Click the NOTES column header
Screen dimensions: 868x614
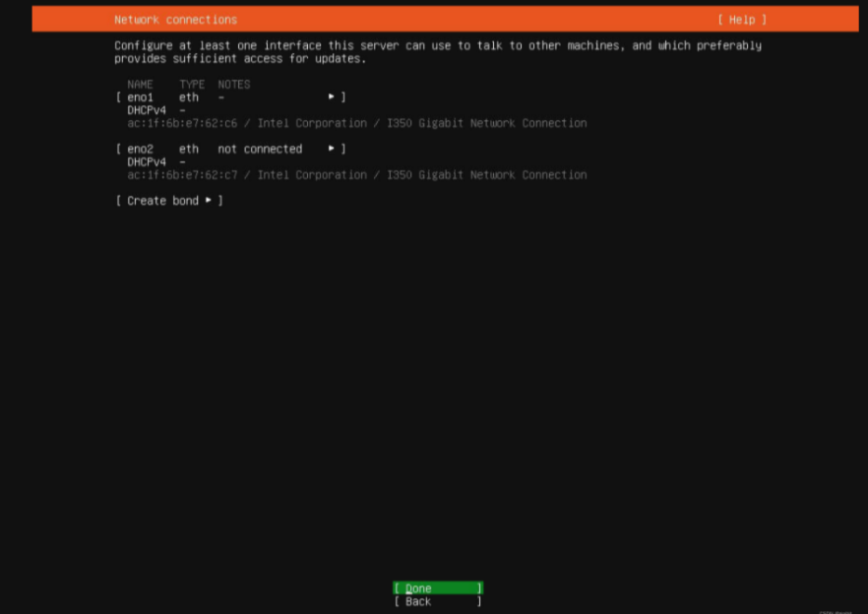tap(234, 85)
